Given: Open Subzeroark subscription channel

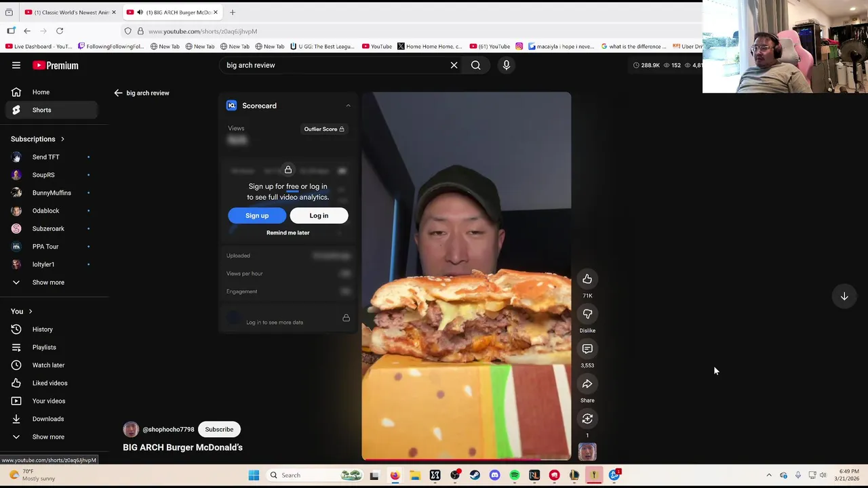Looking at the screenshot, I should (x=52, y=228).
